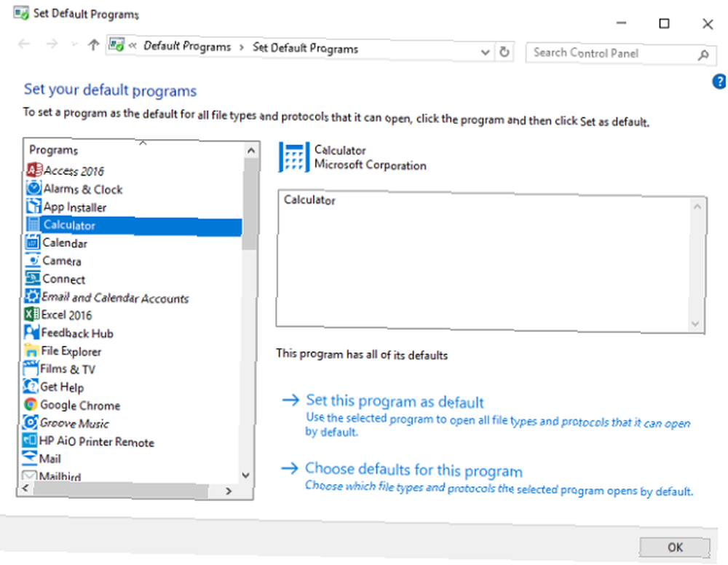The height and width of the screenshot is (565, 728).
Task: Click the Alarms & Clock icon
Action: point(33,188)
